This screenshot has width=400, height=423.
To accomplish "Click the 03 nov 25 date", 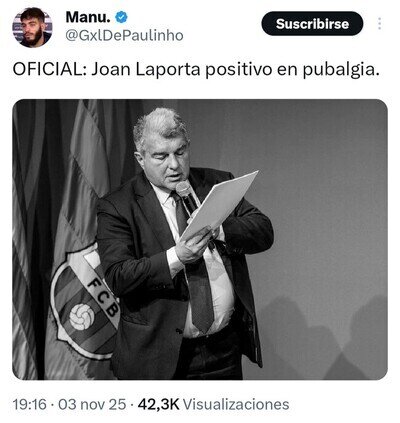I will [x=92, y=404].
